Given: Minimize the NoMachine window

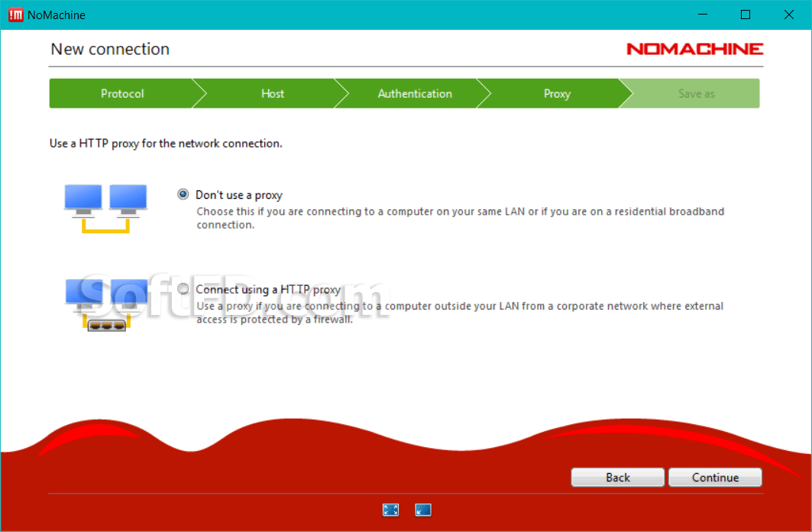Looking at the screenshot, I should click(x=703, y=15).
